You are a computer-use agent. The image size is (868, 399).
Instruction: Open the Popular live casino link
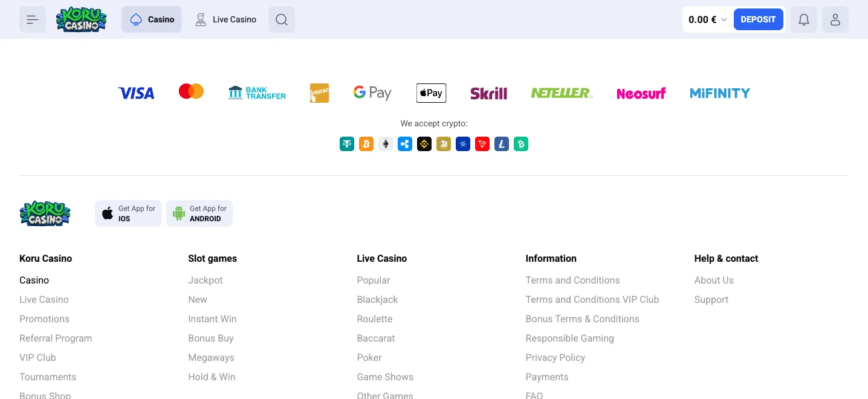(x=374, y=280)
